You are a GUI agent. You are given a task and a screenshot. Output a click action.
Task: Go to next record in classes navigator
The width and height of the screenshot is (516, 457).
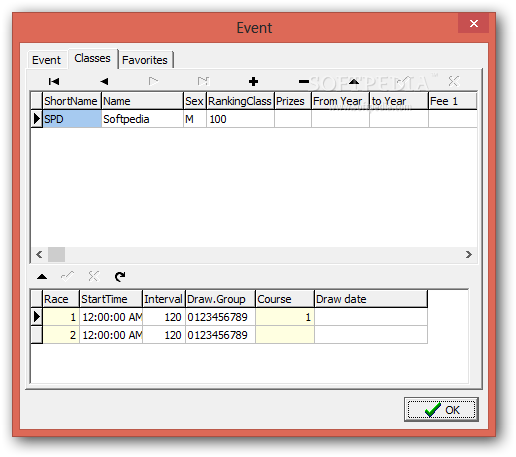coord(153,81)
